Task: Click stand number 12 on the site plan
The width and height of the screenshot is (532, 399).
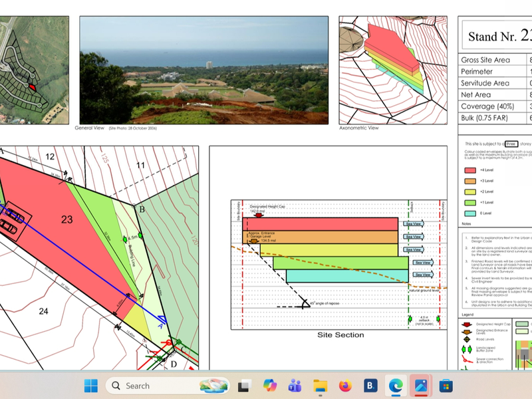Action: click(50, 156)
